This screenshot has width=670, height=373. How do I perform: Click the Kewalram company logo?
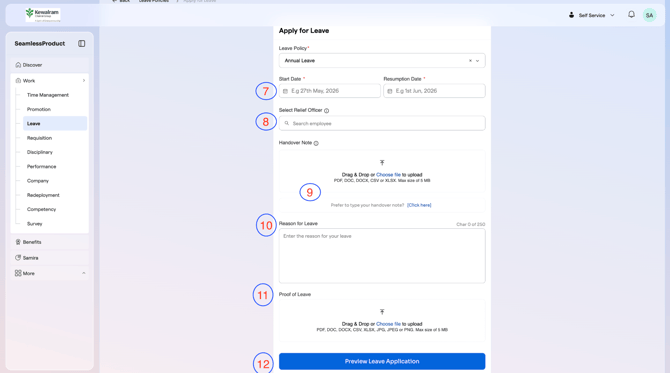[43, 15]
